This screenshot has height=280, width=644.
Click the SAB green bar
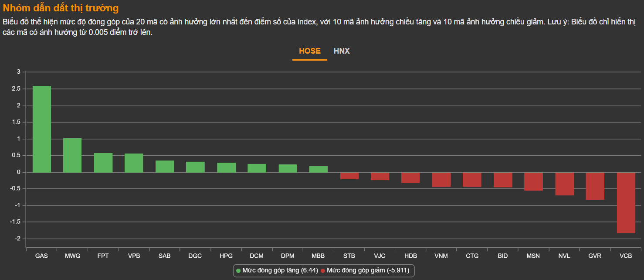(165, 167)
